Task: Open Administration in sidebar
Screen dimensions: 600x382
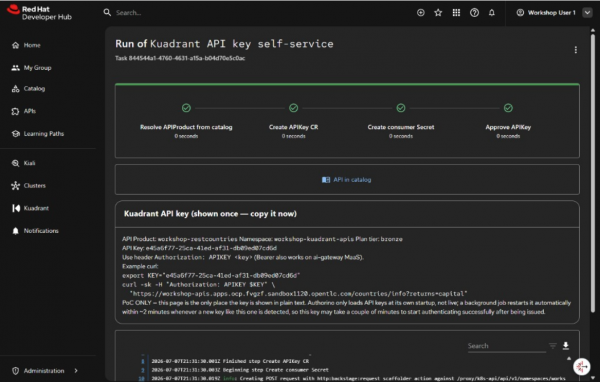Action: [44, 371]
